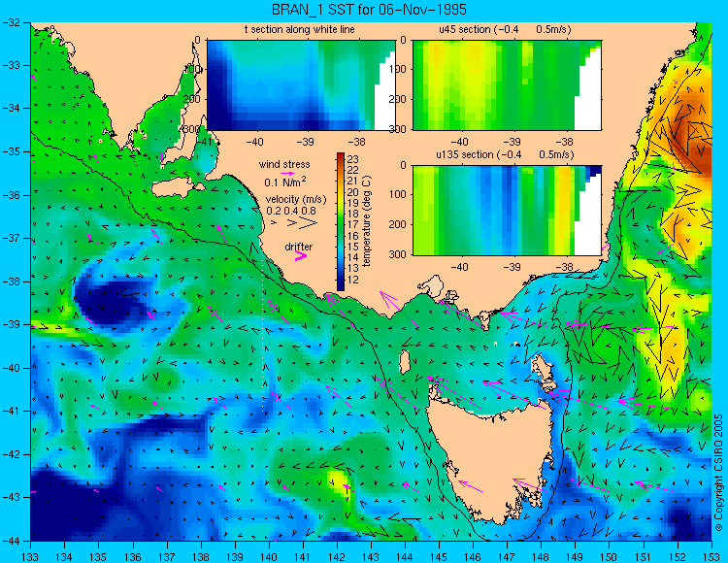Click the temperature color scale bar
Image resolution: width=728 pixels, height=563 pixels.
341,221
